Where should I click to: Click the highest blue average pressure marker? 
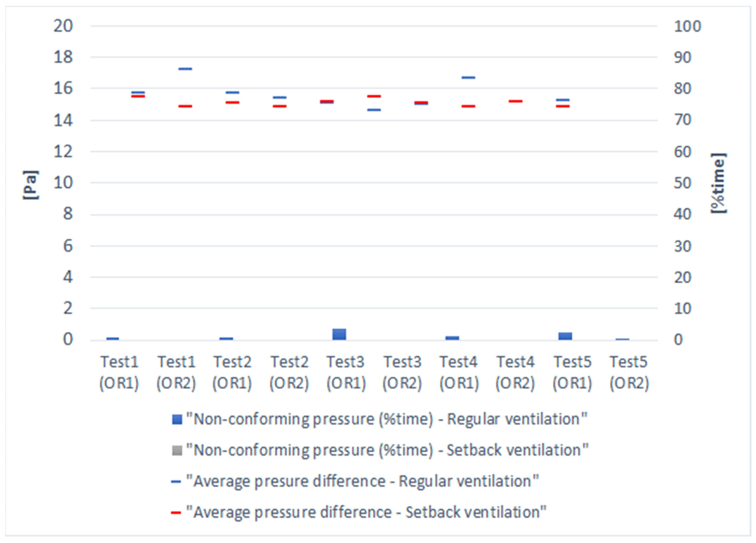(x=185, y=69)
